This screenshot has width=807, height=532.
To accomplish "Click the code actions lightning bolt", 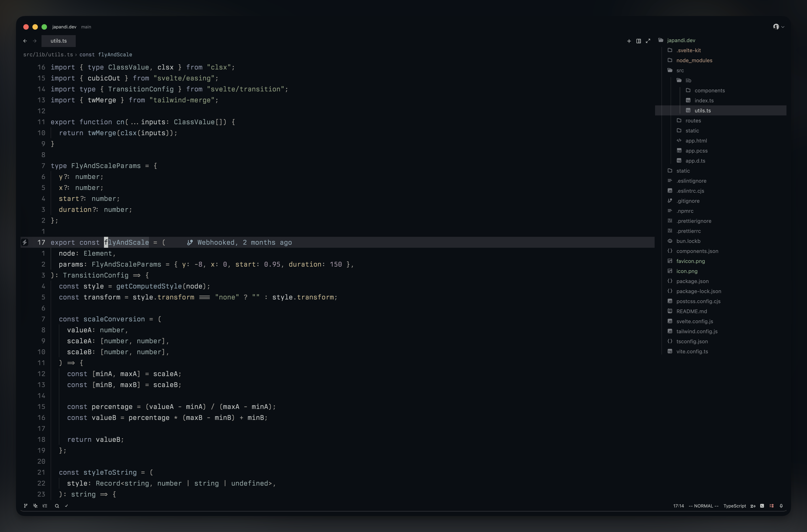I will point(25,242).
